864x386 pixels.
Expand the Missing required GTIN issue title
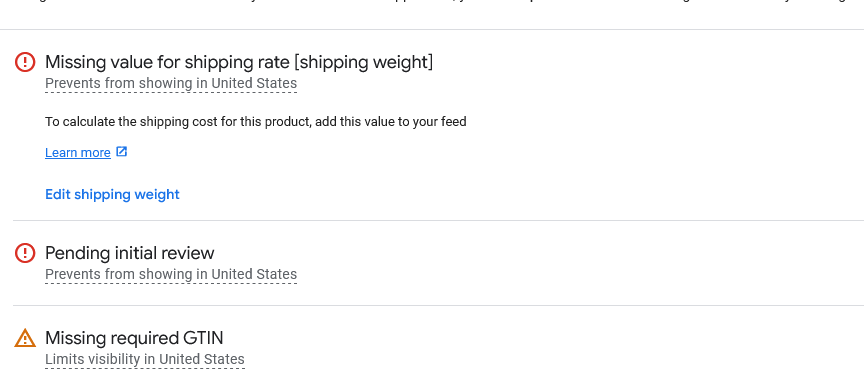[x=134, y=338]
